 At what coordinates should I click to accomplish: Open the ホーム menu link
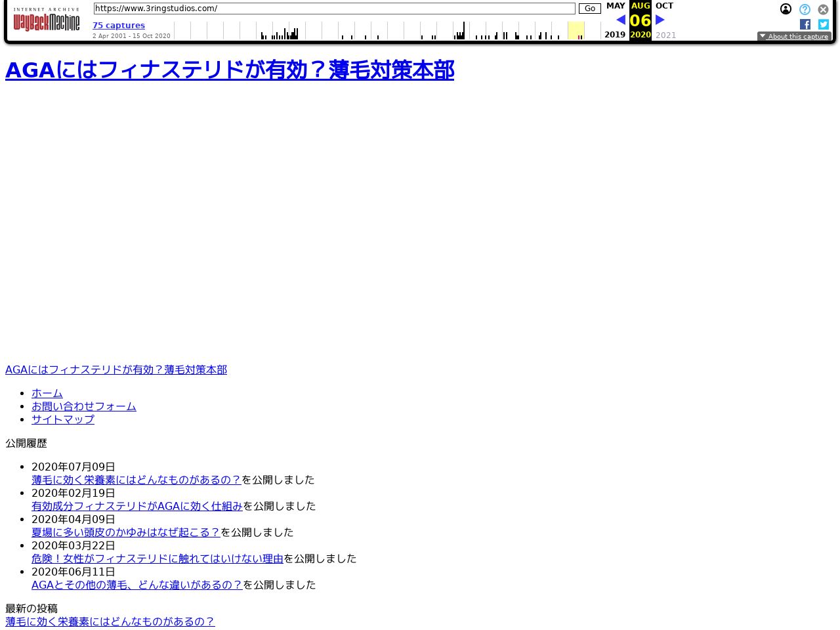47,393
